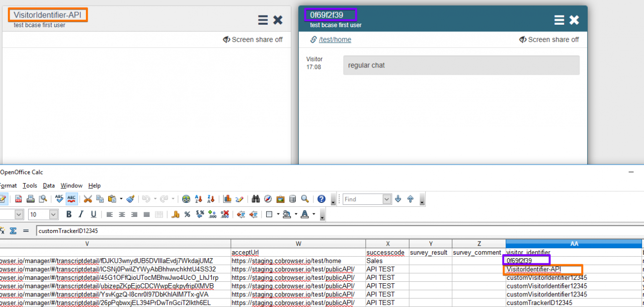Toggle Screen share off in 0f69f2f39 chat

[549, 40]
